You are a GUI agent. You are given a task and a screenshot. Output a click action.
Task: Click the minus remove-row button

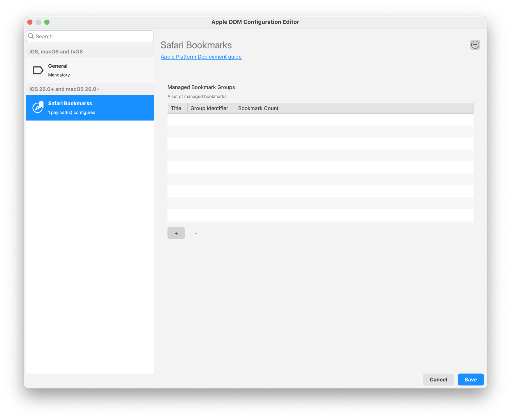tap(196, 233)
